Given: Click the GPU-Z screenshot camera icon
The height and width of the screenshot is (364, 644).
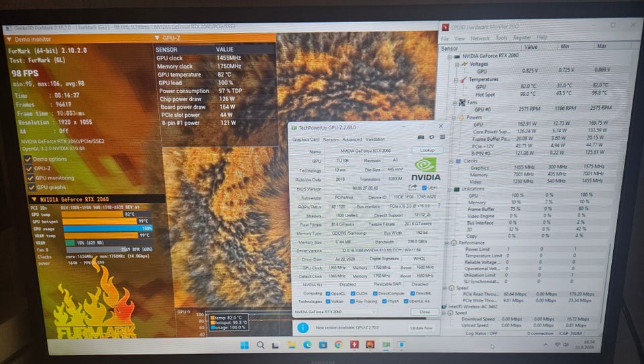Looking at the screenshot, I should point(421,137).
